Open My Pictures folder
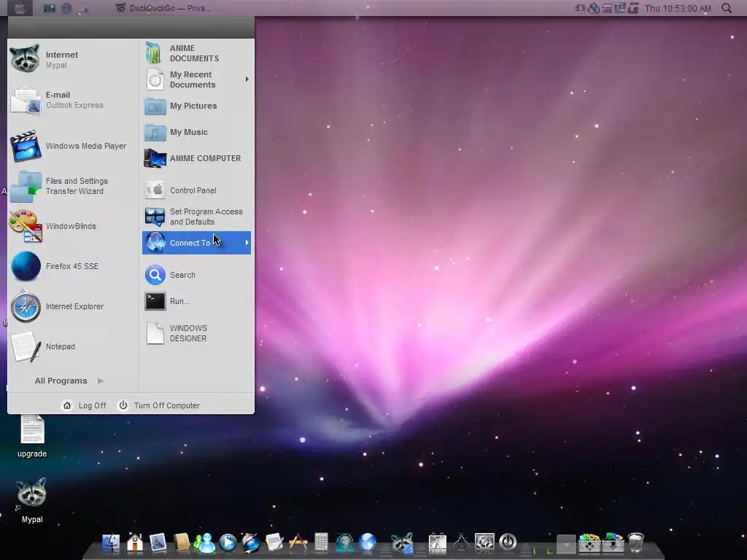 pos(196,106)
